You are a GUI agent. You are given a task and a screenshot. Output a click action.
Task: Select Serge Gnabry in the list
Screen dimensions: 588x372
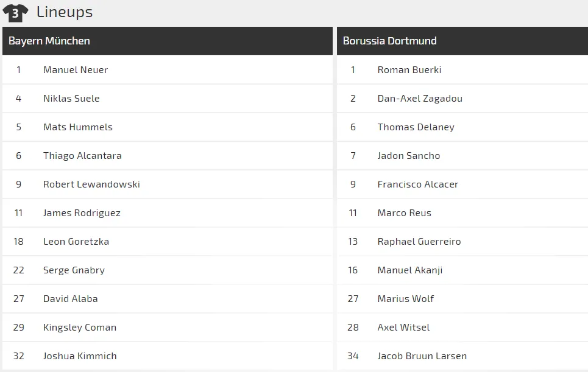(74, 270)
